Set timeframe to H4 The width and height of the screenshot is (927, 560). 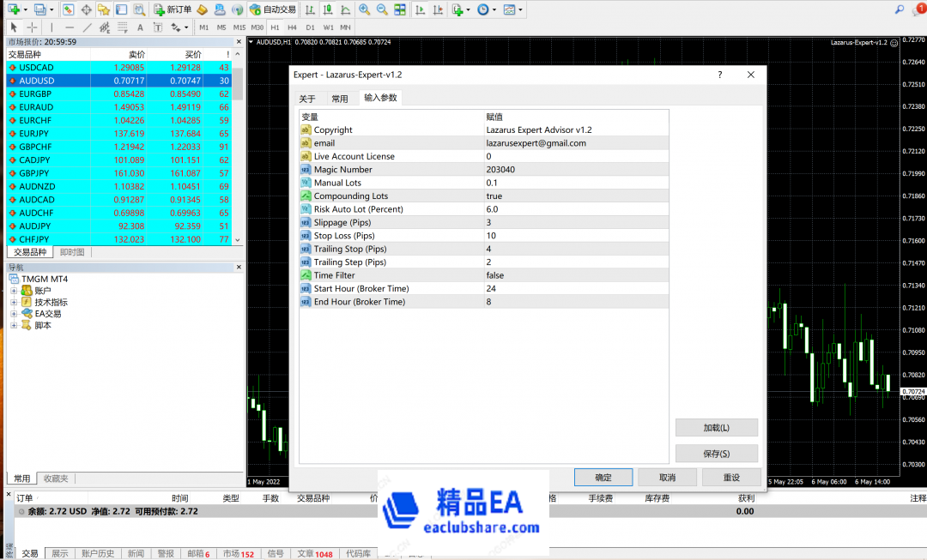tap(292, 27)
